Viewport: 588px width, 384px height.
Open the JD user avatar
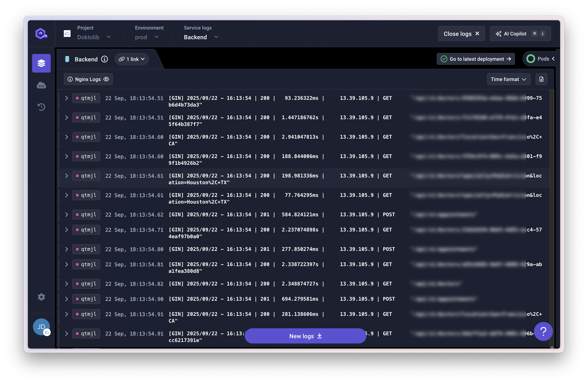pyautogui.click(x=41, y=327)
